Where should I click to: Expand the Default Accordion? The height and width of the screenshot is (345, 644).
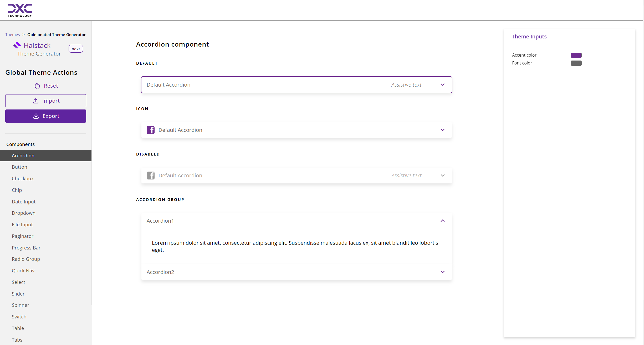[443, 85]
